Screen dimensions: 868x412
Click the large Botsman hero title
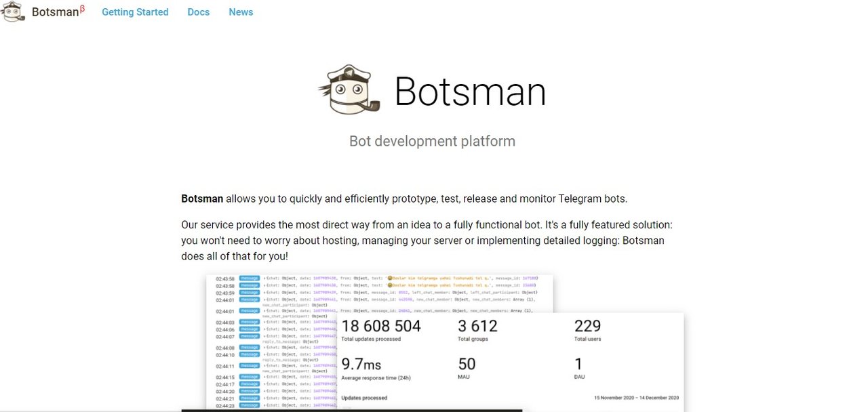click(470, 91)
